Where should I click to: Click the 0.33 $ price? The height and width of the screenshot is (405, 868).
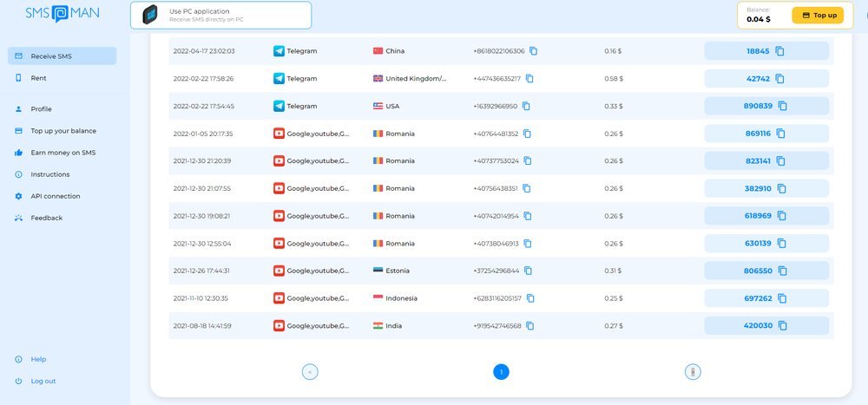614,106
